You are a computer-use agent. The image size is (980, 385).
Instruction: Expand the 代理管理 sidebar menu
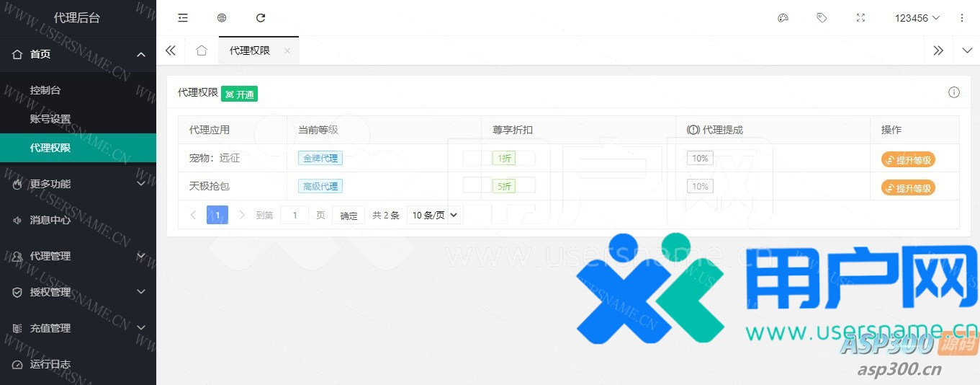[x=78, y=256]
